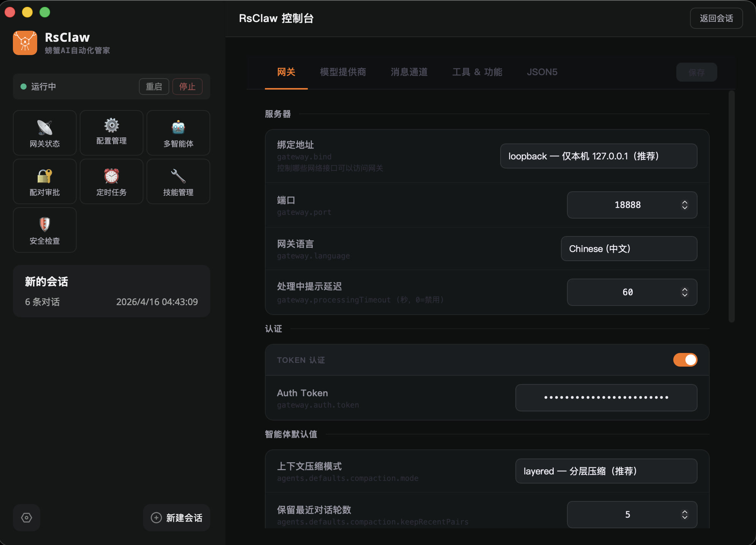Click the 停止 button to stop gateway

click(187, 87)
